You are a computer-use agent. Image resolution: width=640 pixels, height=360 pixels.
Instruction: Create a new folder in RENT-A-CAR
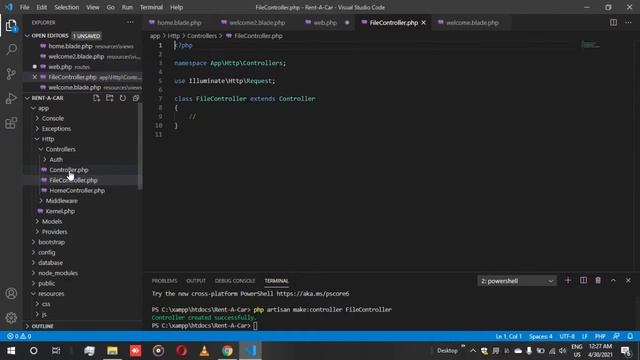[x=110, y=98]
